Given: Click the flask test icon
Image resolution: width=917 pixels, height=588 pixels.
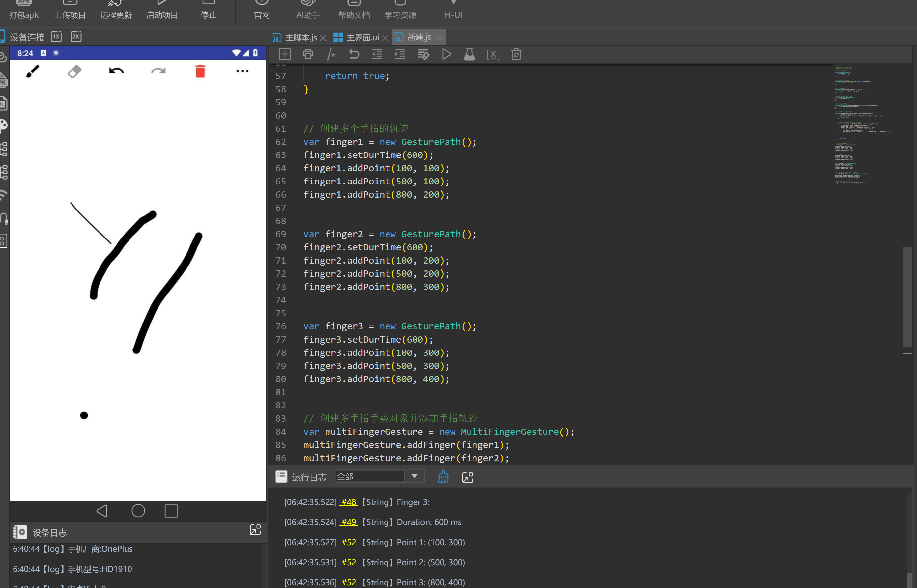Looking at the screenshot, I should pos(470,54).
